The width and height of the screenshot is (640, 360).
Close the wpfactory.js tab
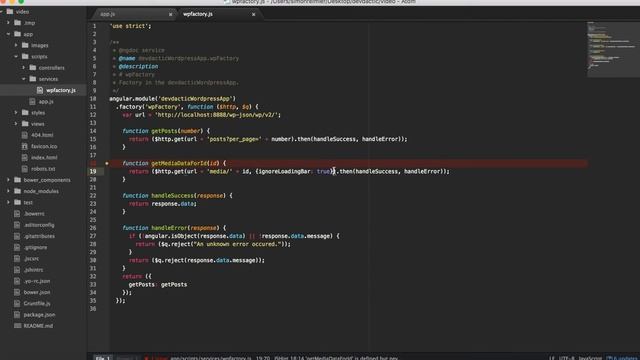pos(253,14)
